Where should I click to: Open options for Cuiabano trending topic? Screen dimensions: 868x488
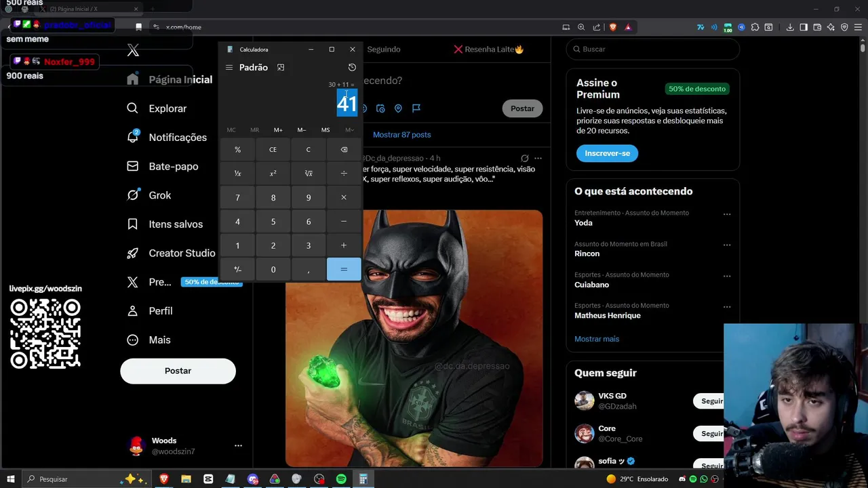(x=727, y=277)
